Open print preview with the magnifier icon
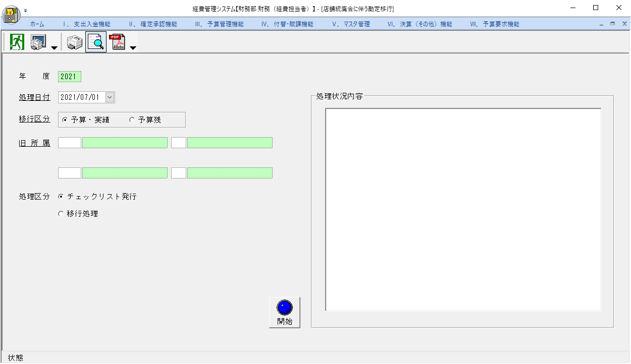Viewport: 631px width, 364px height. click(95, 42)
